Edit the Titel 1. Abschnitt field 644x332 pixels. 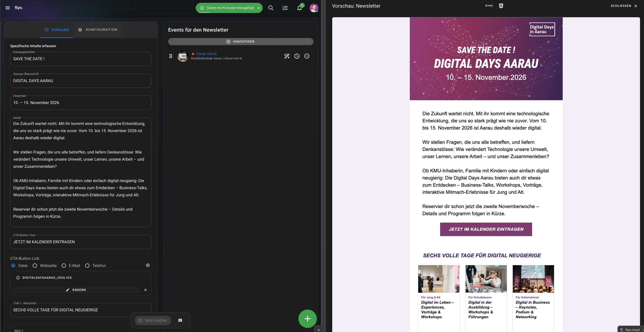(81, 310)
